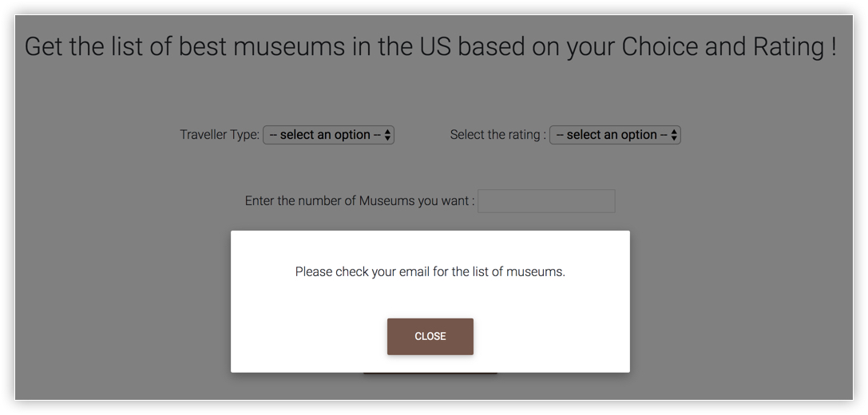Viewport: 868px width, 415px height.
Task: Close the email confirmation dialog
Action: (430, 336)
